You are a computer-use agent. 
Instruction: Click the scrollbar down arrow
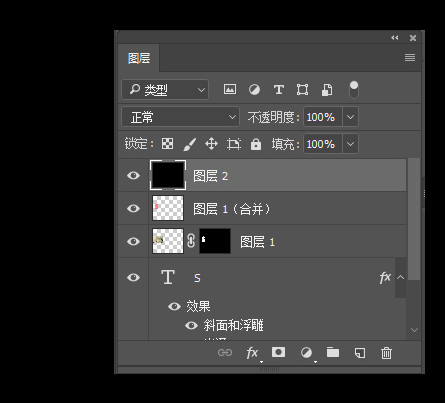[414, 330]
